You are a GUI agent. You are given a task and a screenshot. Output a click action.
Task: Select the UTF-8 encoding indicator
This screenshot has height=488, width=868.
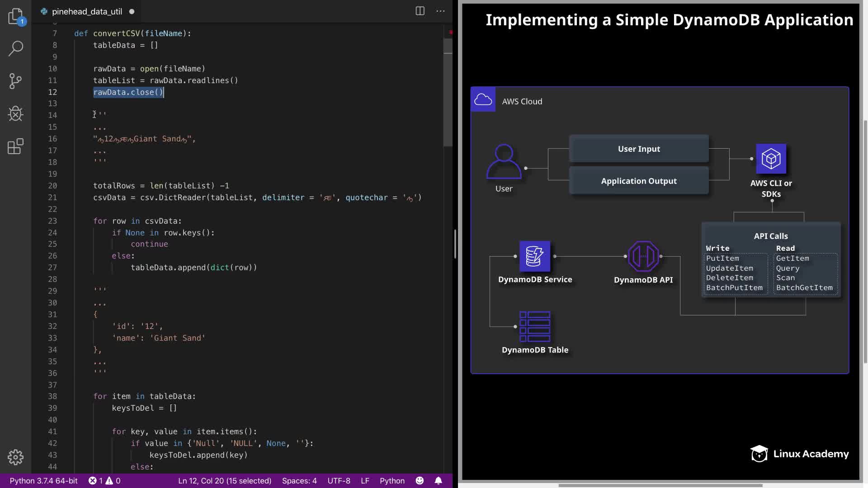(x=339, y=481)
